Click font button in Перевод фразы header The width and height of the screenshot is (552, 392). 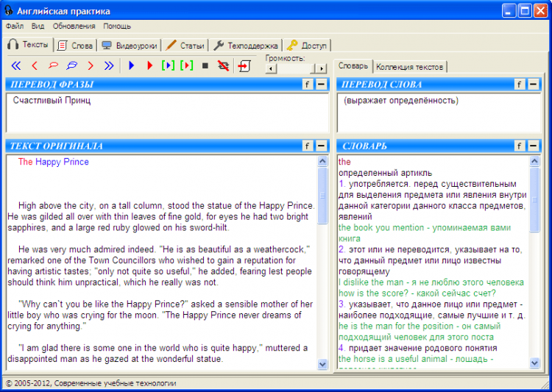[308, 85]
